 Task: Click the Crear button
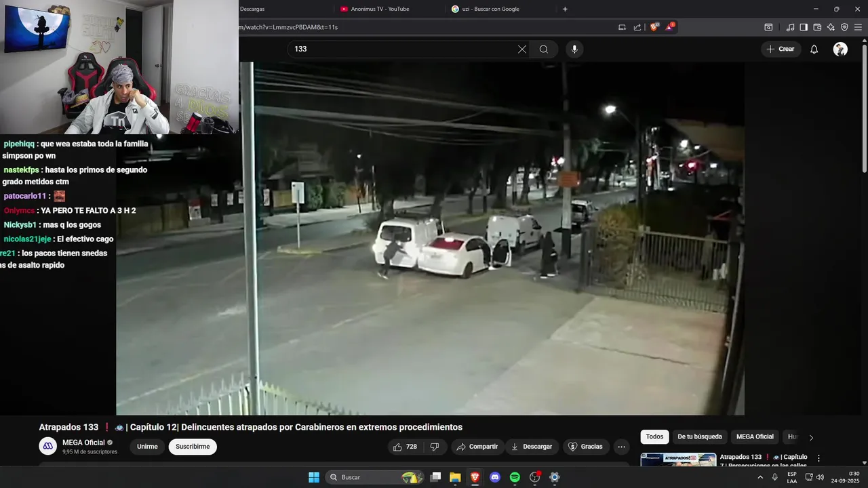click(x=781, y=49)
